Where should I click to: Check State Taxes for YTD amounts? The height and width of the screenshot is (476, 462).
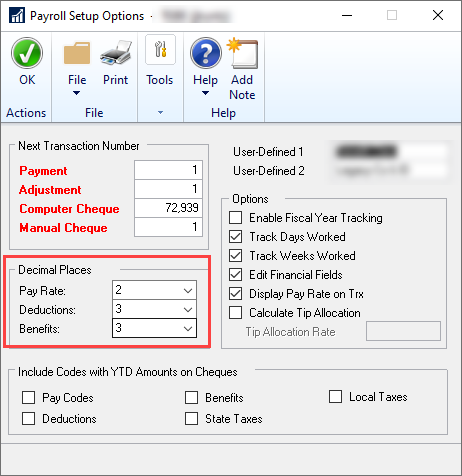coord(191,419)
